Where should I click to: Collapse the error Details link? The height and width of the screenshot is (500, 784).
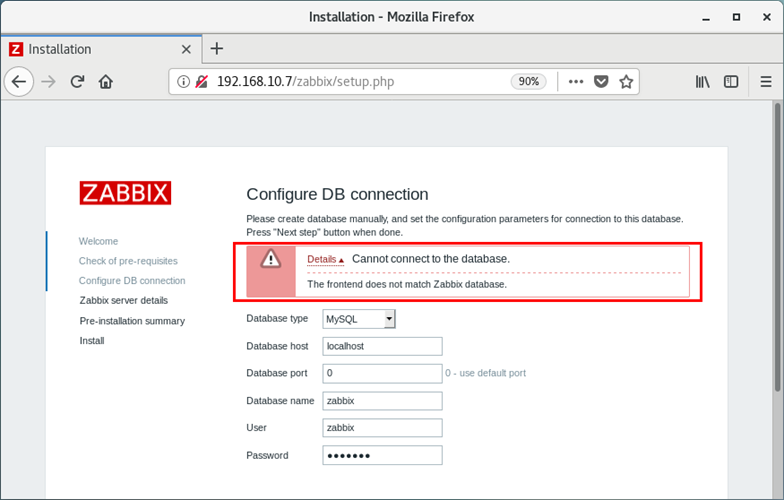[x=325, y=259]
